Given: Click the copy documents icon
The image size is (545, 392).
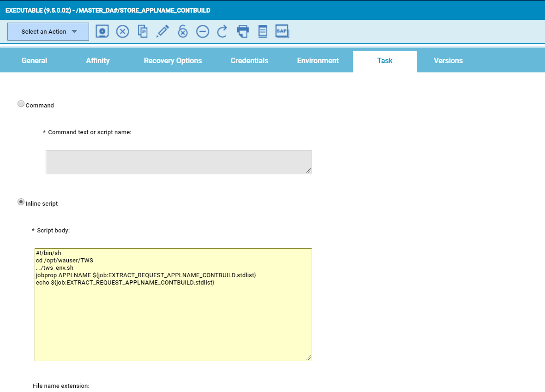Looking at the screenshot, I should [143, 31].
